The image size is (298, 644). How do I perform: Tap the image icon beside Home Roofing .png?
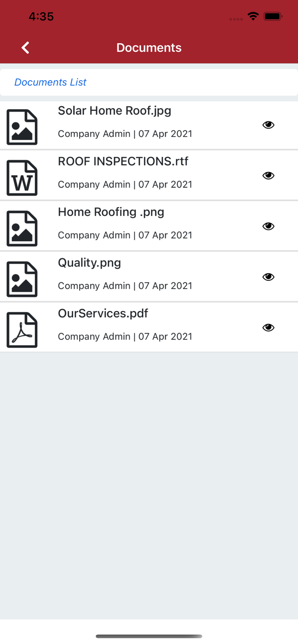22,228
